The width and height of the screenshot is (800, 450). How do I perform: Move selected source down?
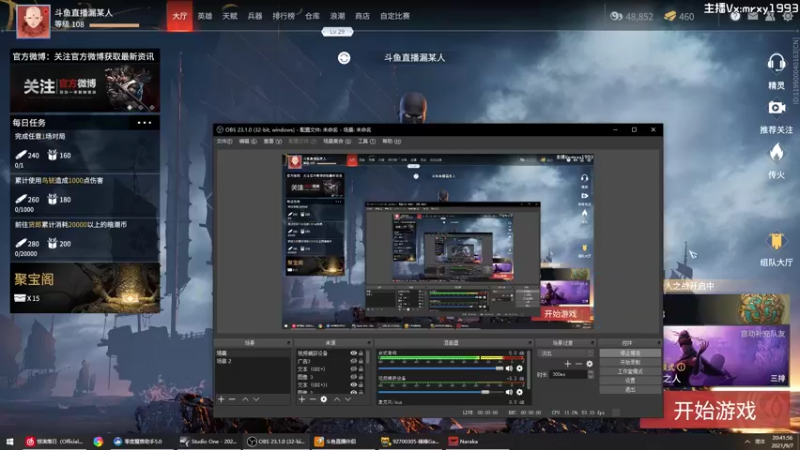(x=348, y=399)
